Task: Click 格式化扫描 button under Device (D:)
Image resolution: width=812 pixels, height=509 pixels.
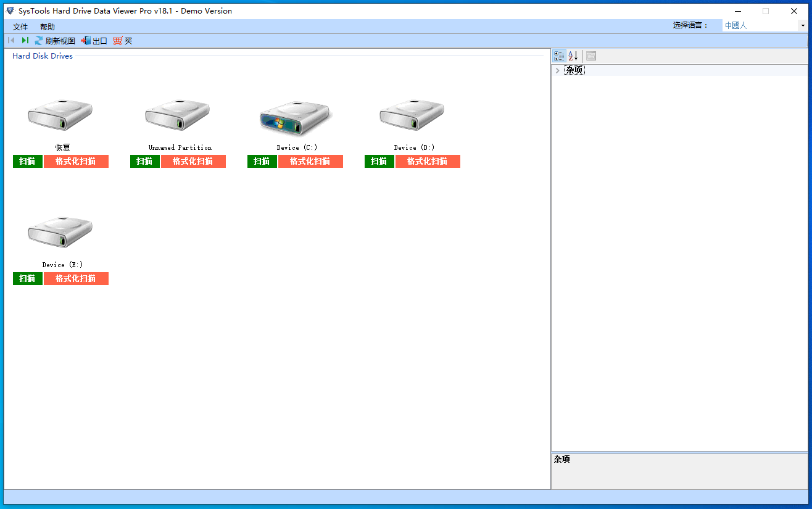Action: 428,162
